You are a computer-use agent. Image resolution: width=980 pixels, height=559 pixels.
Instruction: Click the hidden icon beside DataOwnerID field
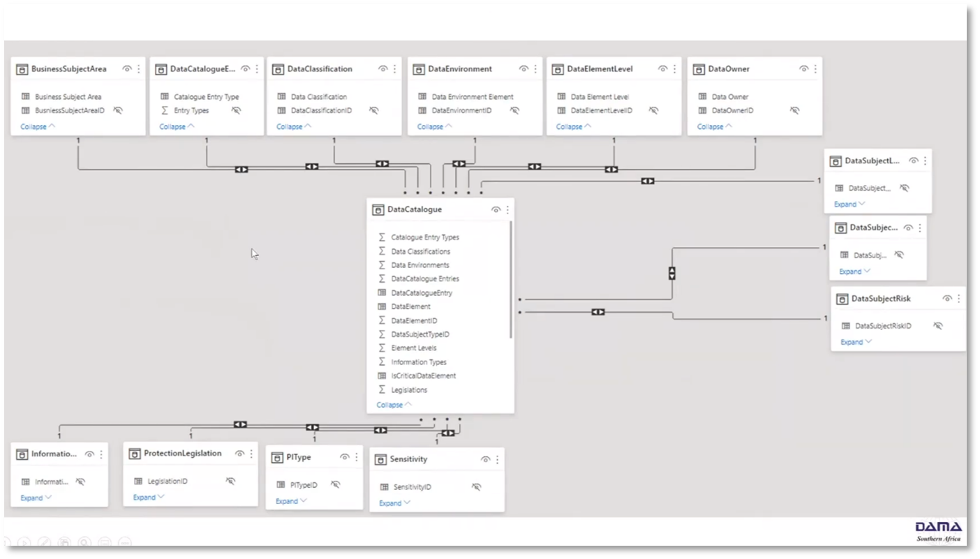[794, 110]
